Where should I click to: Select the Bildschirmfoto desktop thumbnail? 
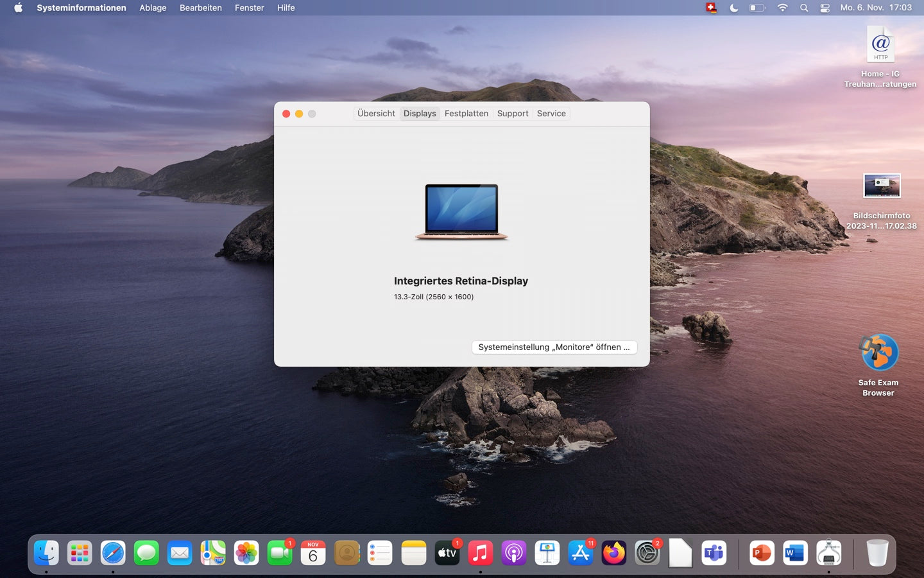pyautogui.click(x=882, y=186)
